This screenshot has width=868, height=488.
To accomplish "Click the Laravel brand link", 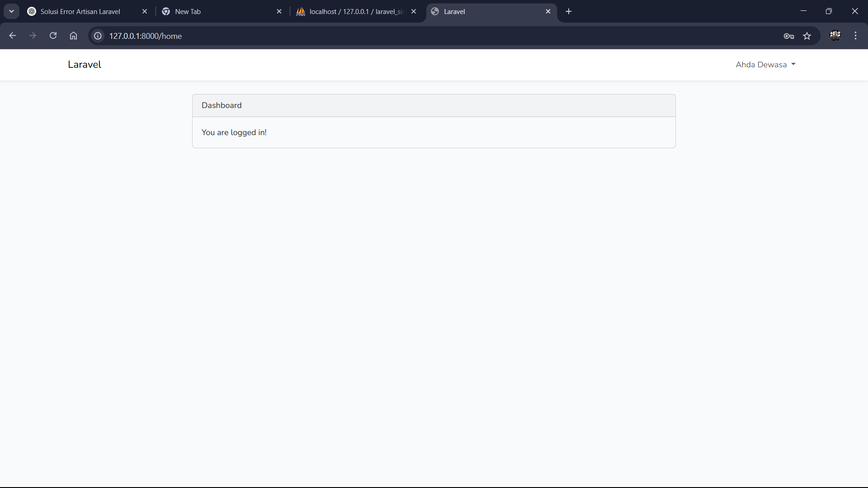I will (x=85, y=65).
